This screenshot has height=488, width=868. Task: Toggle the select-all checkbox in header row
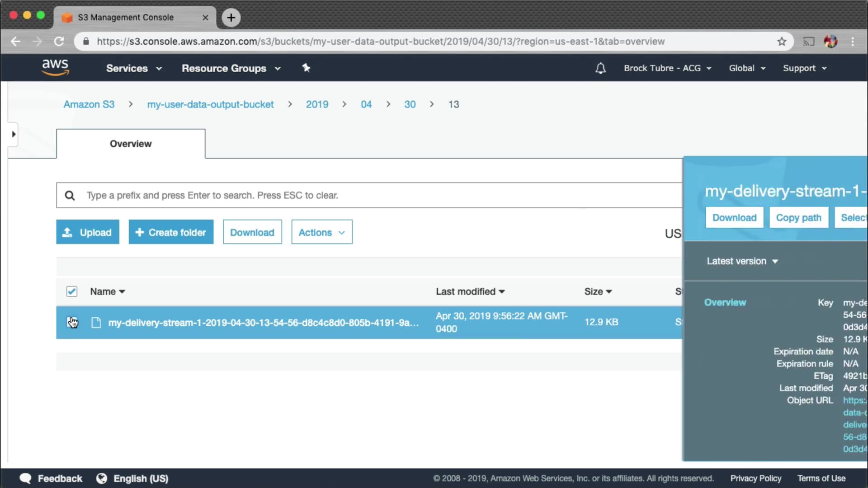[71, 291]
